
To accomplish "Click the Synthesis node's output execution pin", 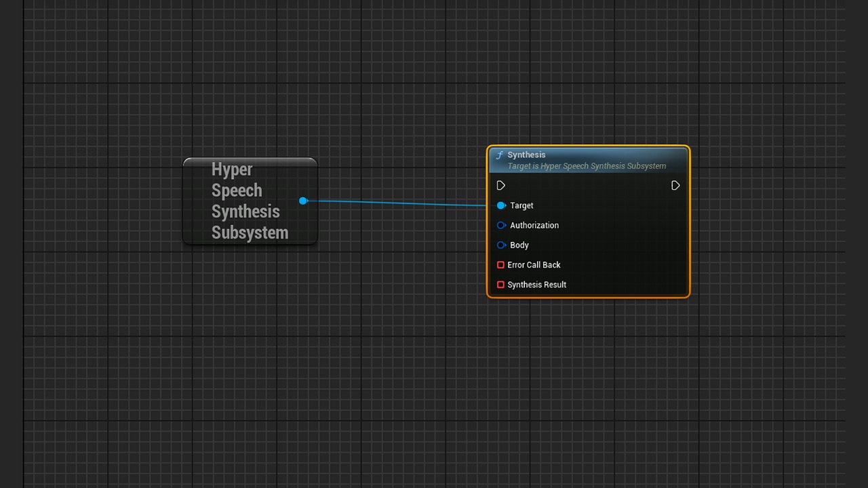I will pyautogui.click(x=675, y=186).
